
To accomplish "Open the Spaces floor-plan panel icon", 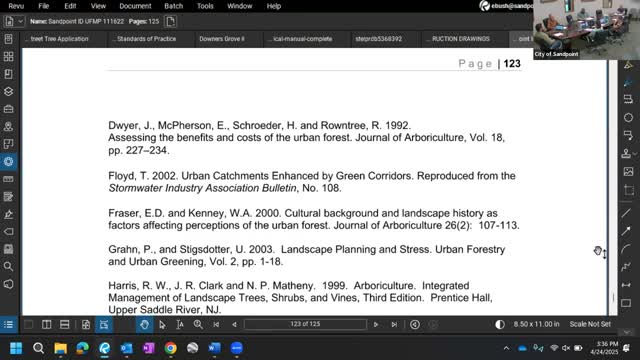I will click(x=8, y=144).
